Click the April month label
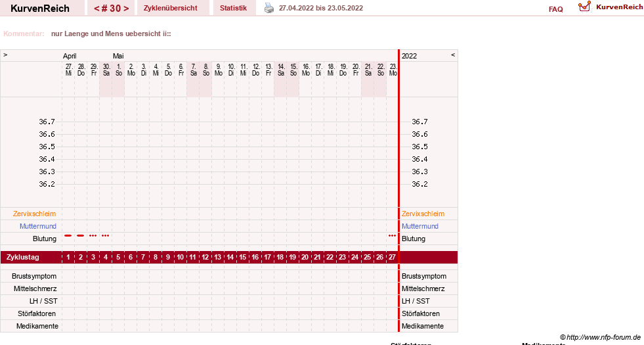Image resolution: width=644 pixels, height=345 pixels. point(70,56)
